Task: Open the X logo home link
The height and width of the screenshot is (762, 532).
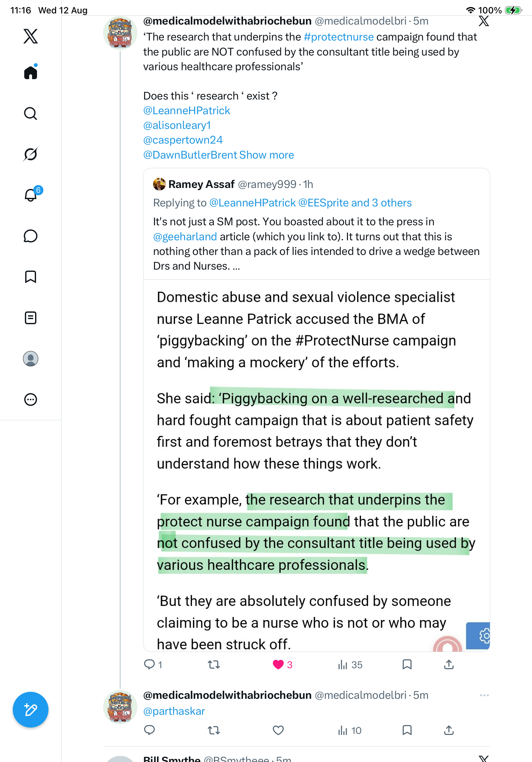Action: 31,36
